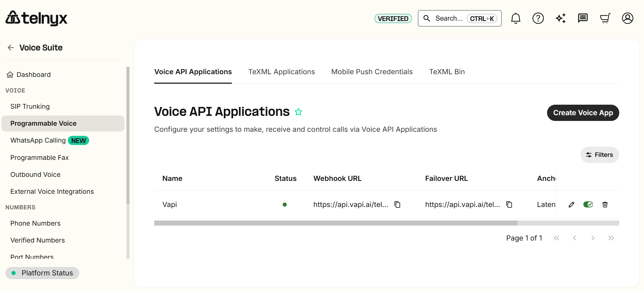
Task: Go to the last page
Action: coord(611,238)
